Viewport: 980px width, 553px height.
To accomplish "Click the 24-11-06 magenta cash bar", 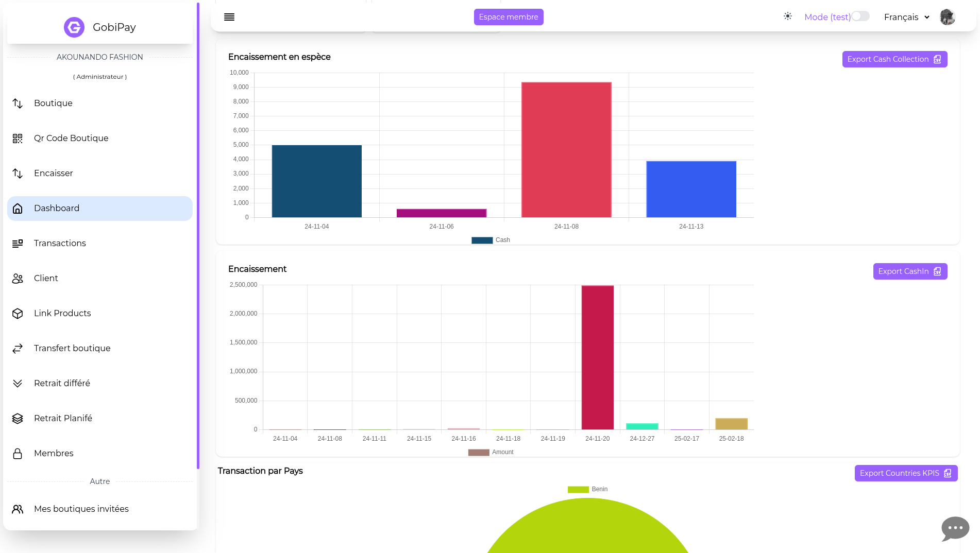I will [442, 213].
